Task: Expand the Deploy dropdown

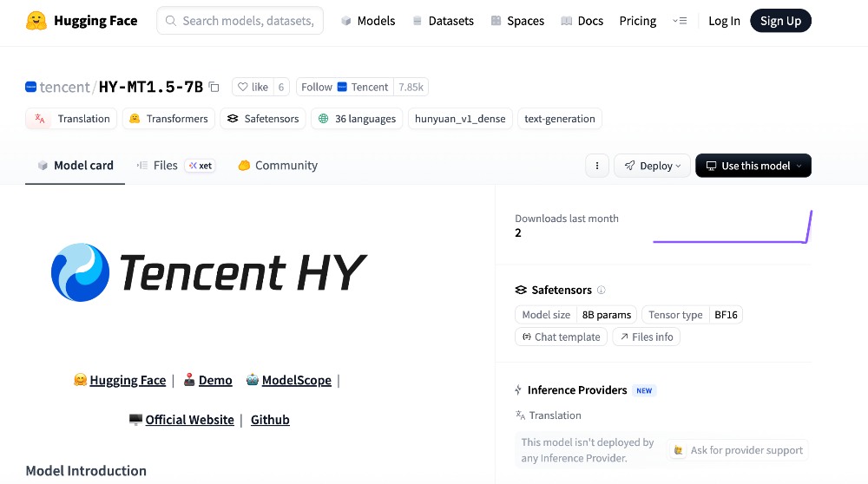Action: click(x=653, y=166)
